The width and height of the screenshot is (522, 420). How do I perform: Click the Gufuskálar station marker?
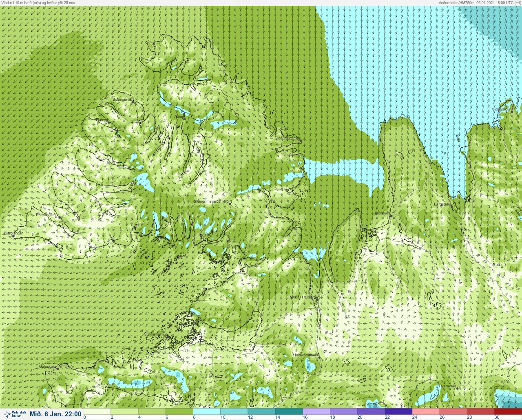(x=58, y=369)
